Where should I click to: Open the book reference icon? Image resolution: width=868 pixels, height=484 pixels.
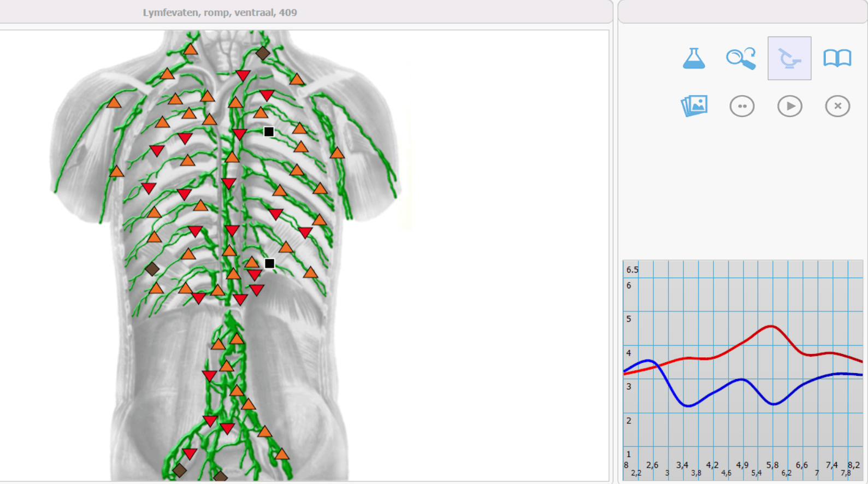pos(837,58)
